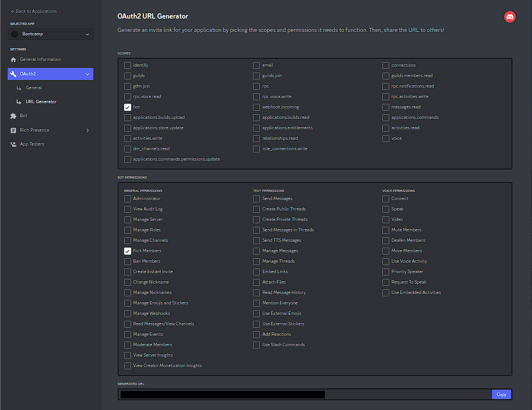The image size is (532, 410).
Task: Enable the Move Members permission
Action: pos(386,251)
